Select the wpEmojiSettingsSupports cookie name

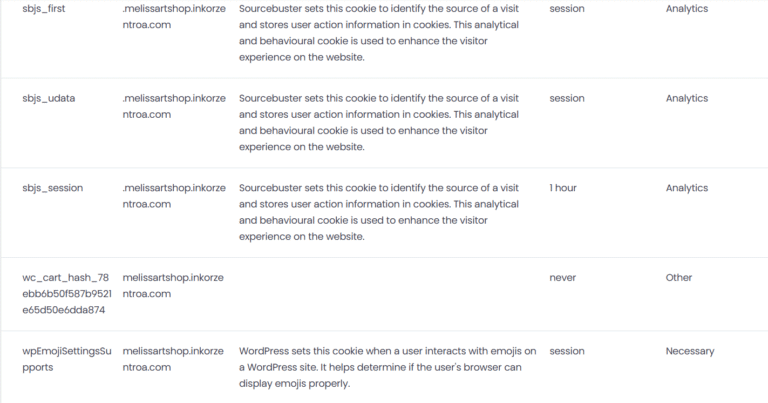click(63, 359)
